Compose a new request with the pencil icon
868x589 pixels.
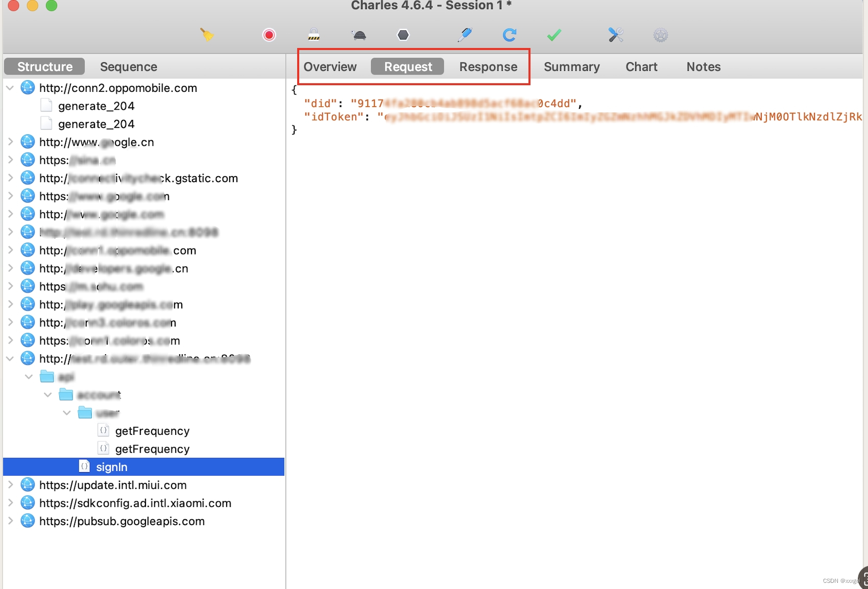point(465,35)
